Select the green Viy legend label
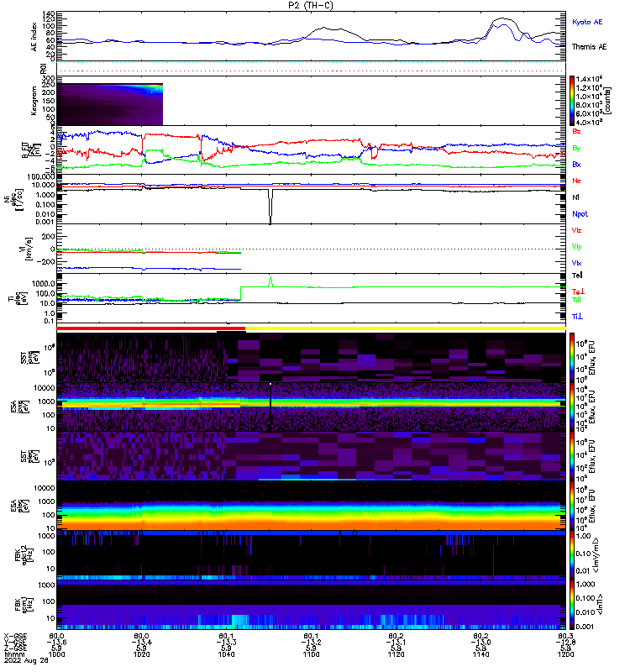This screenshot has width=630, height=672. coord(576,247)
